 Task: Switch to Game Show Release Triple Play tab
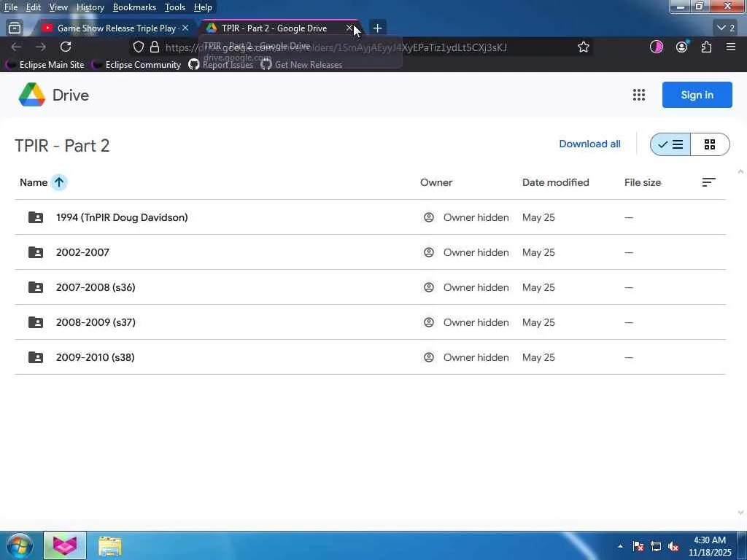[x=116, y=28]
